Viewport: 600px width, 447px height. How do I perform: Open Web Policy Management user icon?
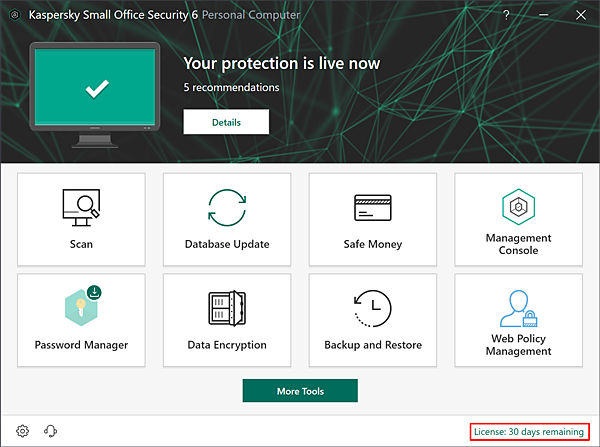tap(518, 308)
